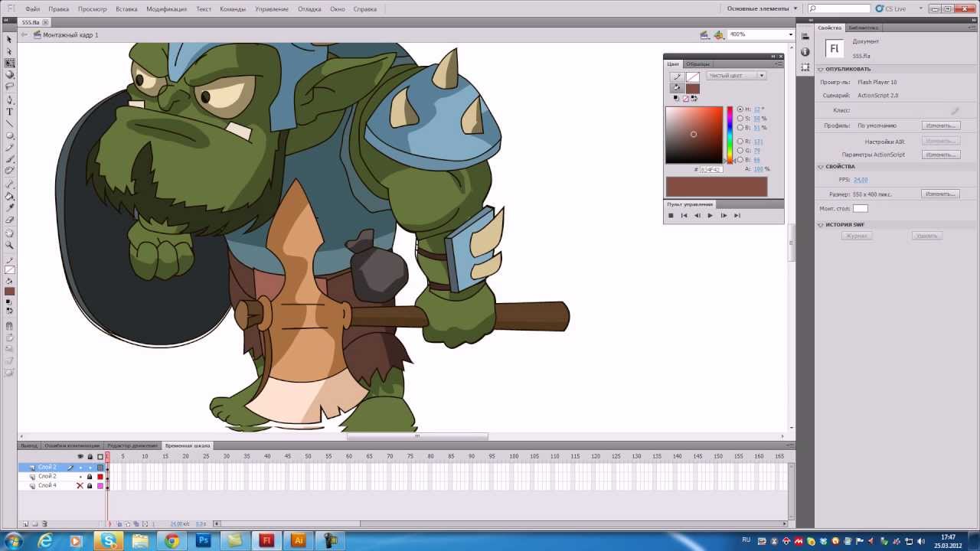This screenshot has height=551, width=980.
Task: Select the R red radio button
Action: click(740, 142)
